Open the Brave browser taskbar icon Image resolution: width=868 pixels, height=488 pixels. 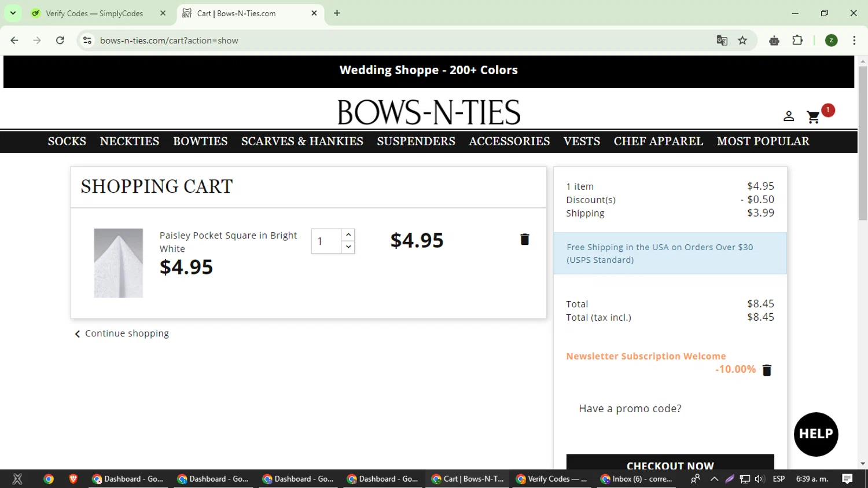point(73,479)
